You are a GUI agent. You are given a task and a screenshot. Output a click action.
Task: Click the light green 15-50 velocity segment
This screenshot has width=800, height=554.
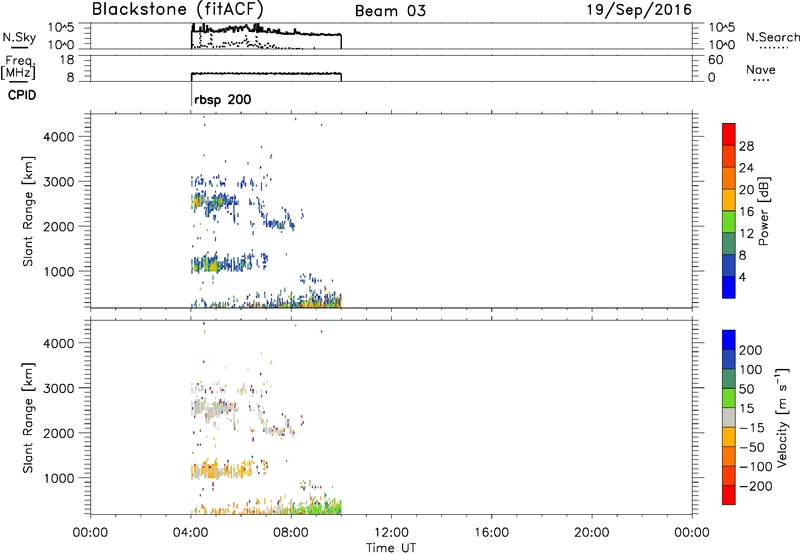pos(729,398)
